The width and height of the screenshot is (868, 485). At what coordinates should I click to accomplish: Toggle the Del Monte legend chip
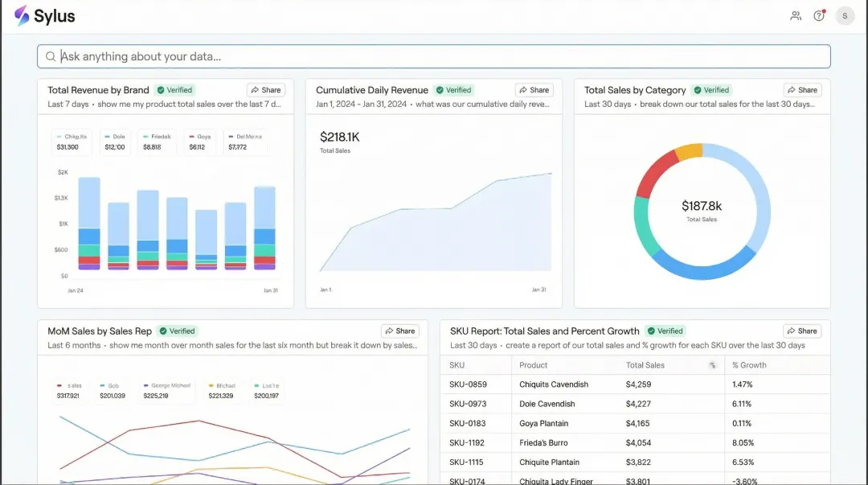point(244,142)
